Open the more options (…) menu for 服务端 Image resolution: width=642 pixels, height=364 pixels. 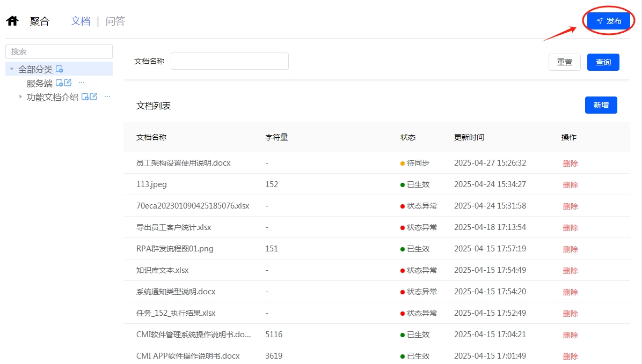[x=81, y=83]
